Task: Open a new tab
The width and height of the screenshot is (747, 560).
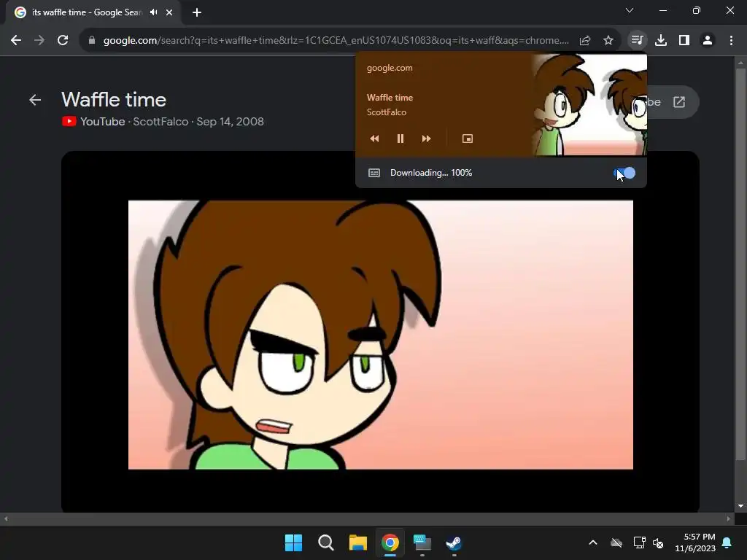Action: 197,12
